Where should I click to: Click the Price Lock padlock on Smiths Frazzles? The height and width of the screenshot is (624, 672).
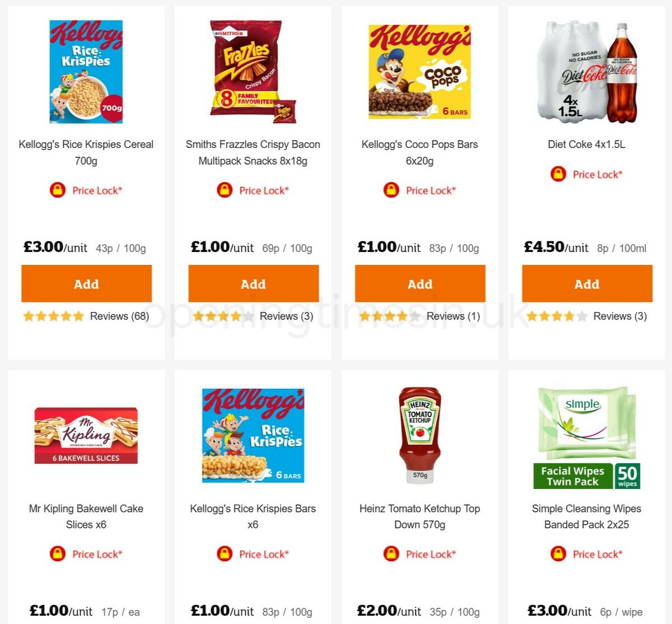pos(223,190)
